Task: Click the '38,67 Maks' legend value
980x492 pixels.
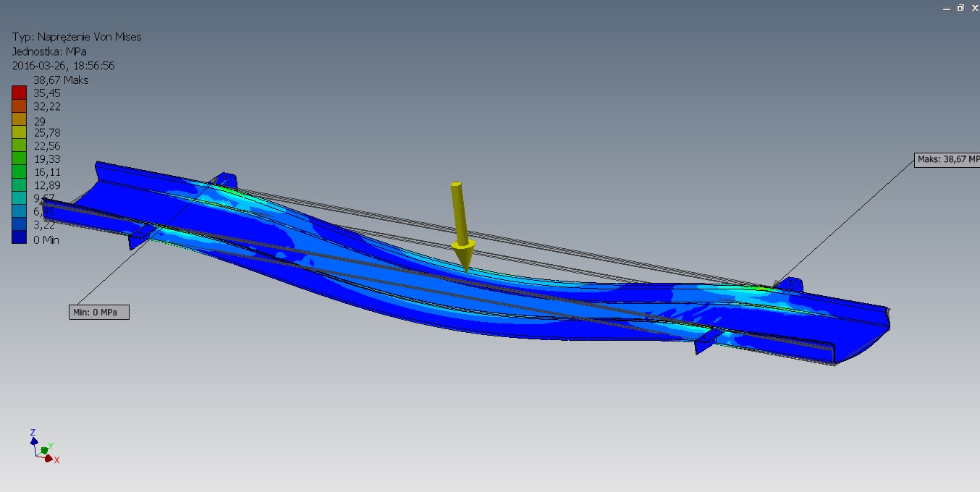Action: pos(61,80)
